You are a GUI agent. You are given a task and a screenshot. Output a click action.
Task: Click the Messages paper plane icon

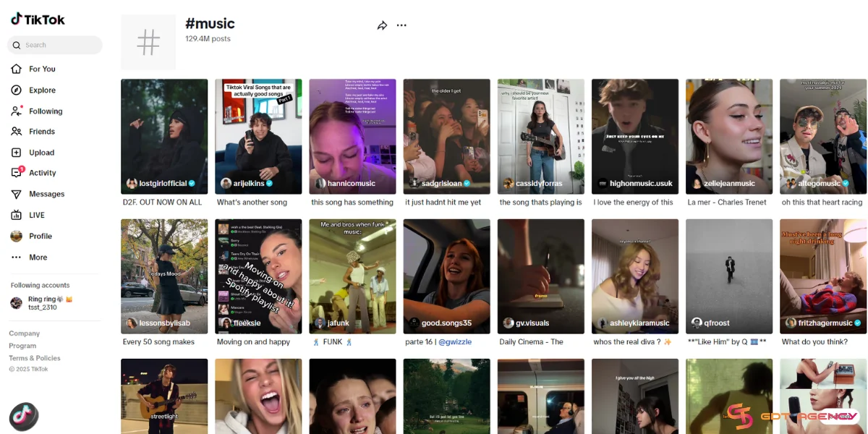point(16,194)
